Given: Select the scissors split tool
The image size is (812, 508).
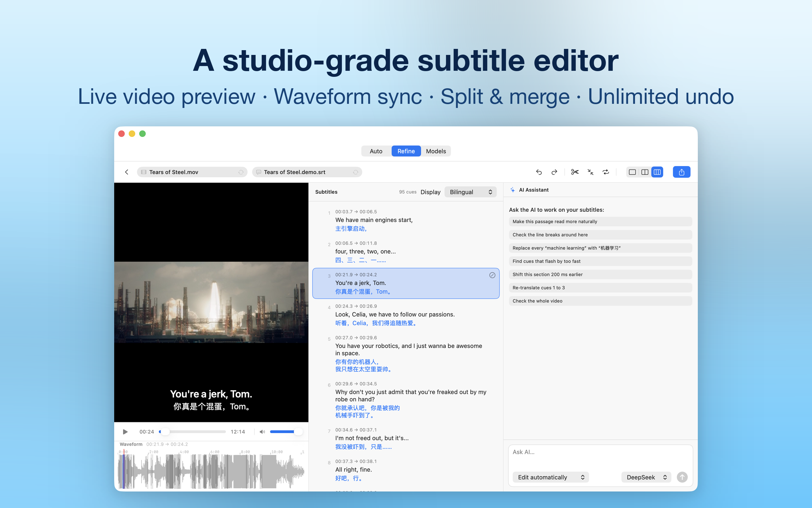Looking at the screenshot, I should click(x=575, y=172).
